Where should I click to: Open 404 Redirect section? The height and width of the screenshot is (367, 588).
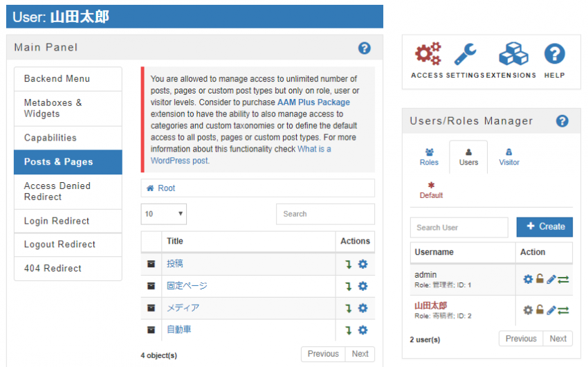coord(68,268)
